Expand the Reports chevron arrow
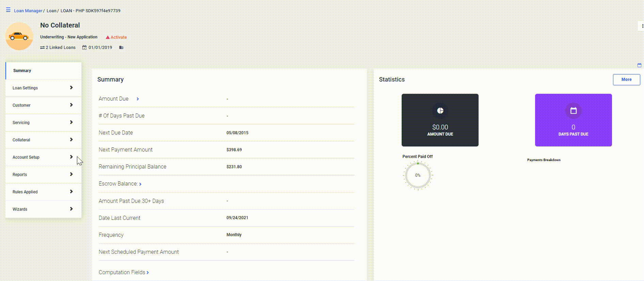This screenshot has width=644, height=281. (x=71, y=174)
